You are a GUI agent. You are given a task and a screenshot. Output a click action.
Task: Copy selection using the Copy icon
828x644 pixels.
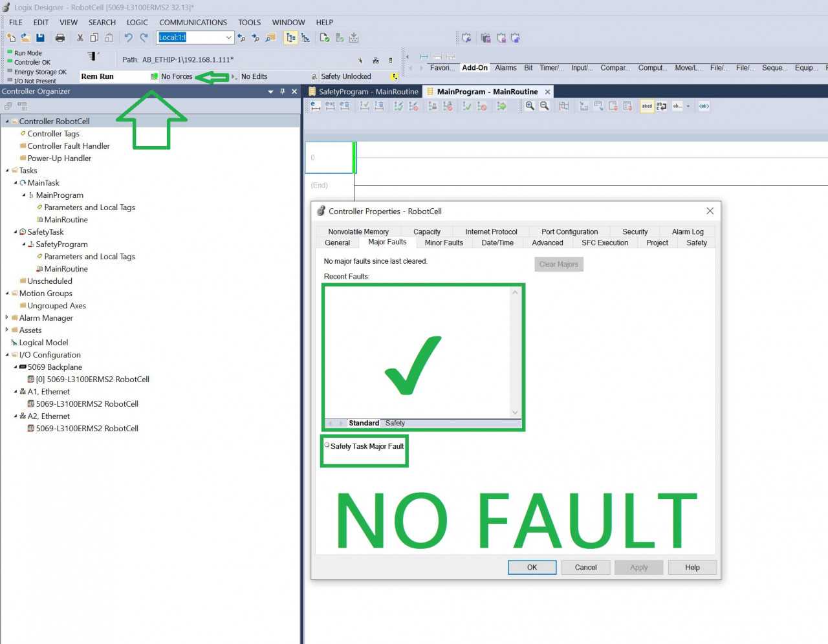pyautogui.click(x=94, y=38)
